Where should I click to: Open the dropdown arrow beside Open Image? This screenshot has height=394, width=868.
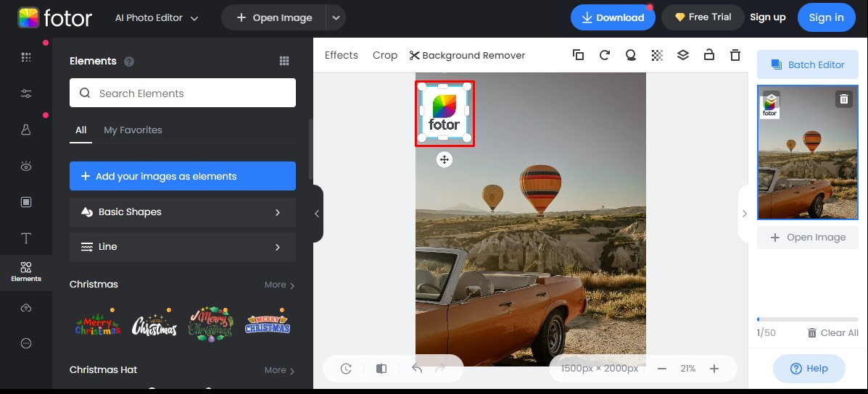336,17
